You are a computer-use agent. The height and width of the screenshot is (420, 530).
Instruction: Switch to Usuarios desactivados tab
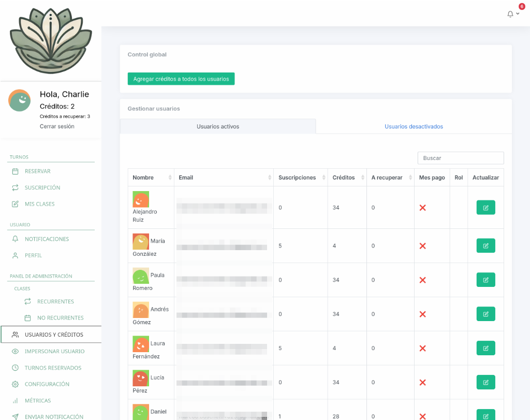tap(414, 126)
